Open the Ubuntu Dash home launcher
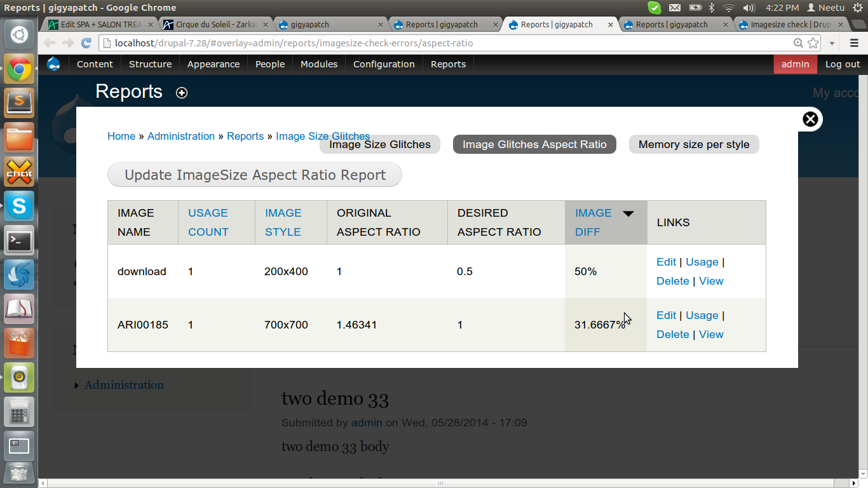Screen dimensions: 868x488 [19, 34]
